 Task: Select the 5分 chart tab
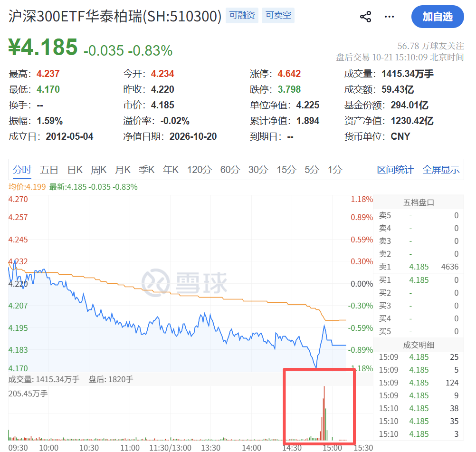312,170
